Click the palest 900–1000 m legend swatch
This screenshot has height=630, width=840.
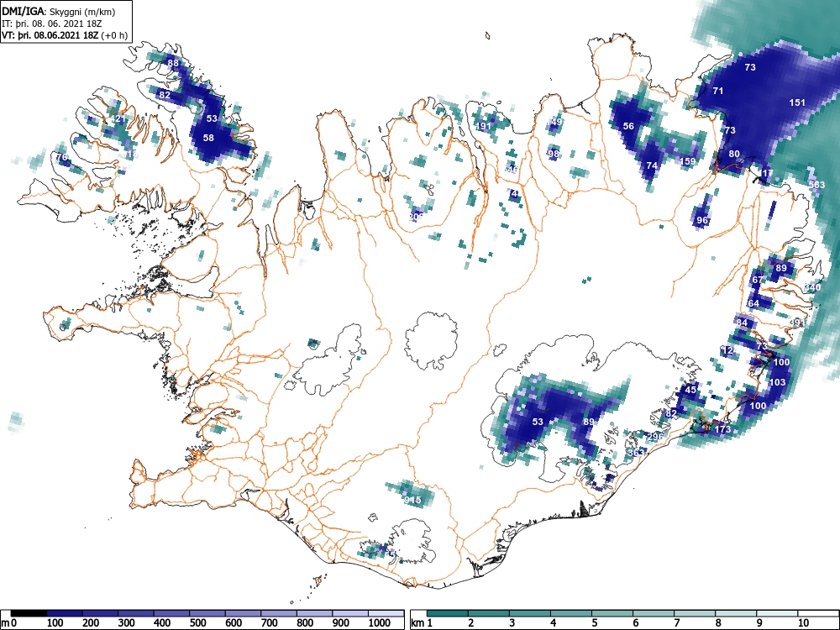pos(350,613)
